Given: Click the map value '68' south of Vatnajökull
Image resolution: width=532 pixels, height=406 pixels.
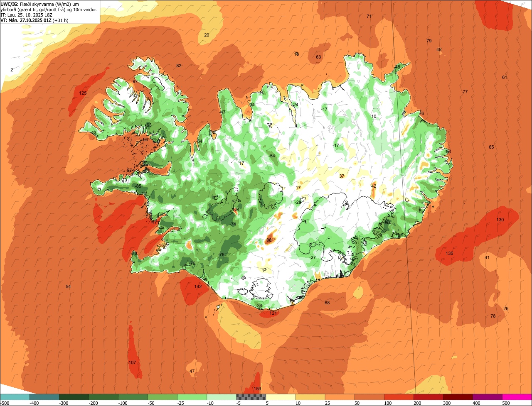Looking at the screenshot, I should click(327, 303).
